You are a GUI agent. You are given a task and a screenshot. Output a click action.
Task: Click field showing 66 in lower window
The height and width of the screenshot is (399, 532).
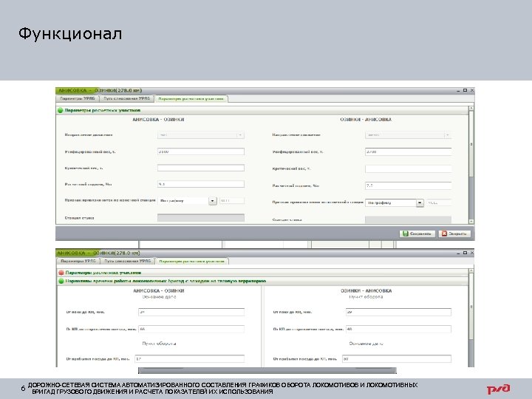click(191, 329)
